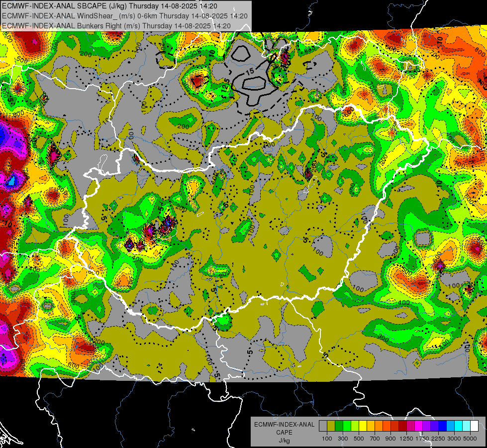Click the Bunkers Right title line
Viewport: 487px width, 448px height.
116,26
